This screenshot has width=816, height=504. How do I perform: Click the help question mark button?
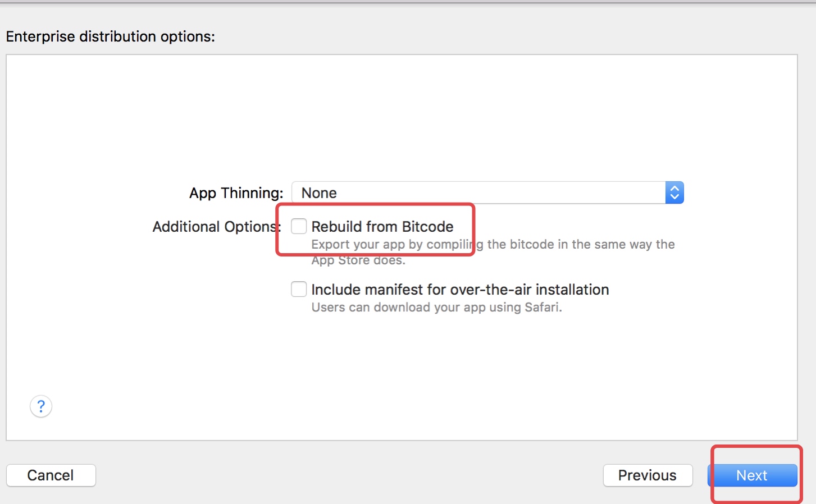(x=41, y=406)
